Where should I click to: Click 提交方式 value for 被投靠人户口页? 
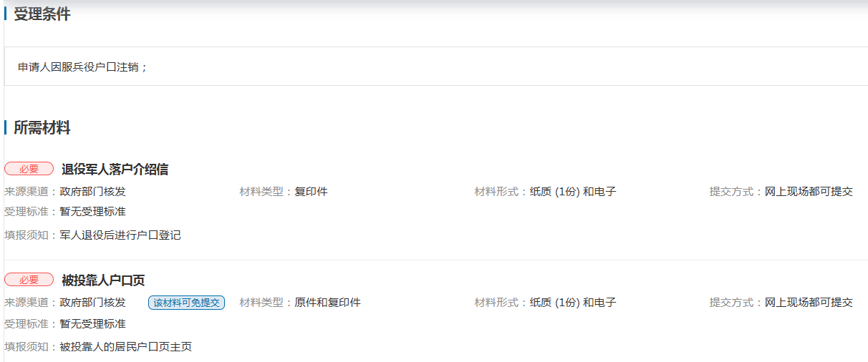[809, 303]
